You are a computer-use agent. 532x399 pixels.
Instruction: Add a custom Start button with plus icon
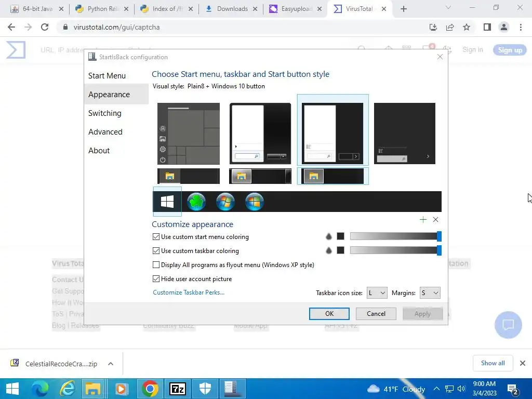[x=423, y=220]
